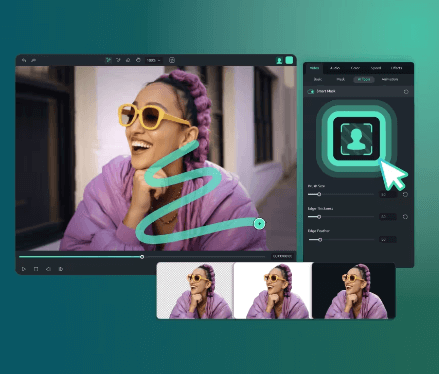Image resolution: width=439 pixels, height=374 pixels.
Task: Select the active green brush tool icon
Action: click(108, 60)
